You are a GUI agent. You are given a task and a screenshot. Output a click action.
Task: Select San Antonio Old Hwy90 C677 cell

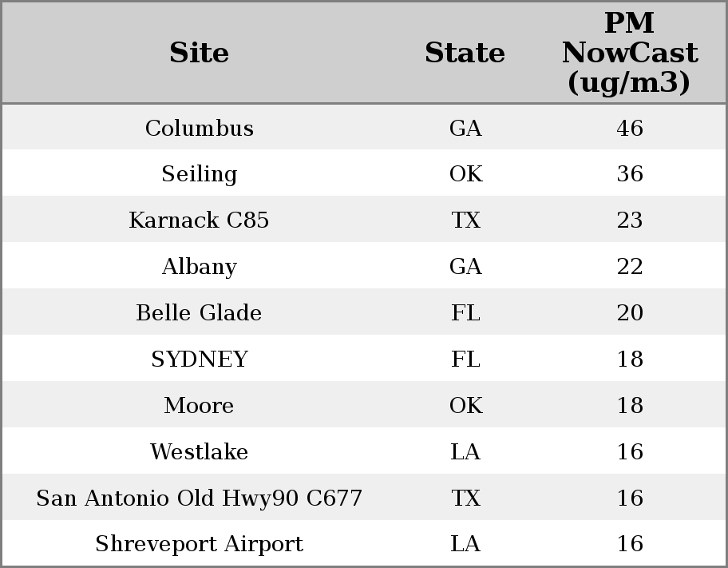pyautogui.click(x=199, y=498)
